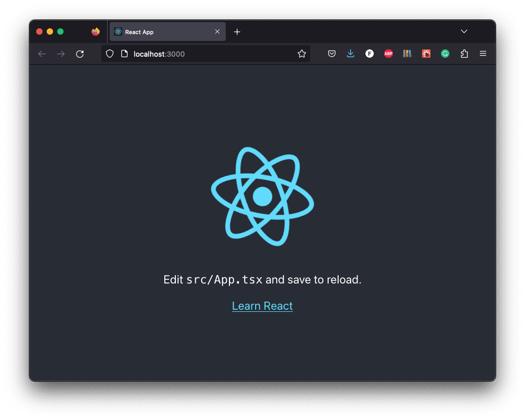This screenshot has height=420, width=525.
Task: Reload the current page
Action: pyautogui.click(x=80, y=54)
